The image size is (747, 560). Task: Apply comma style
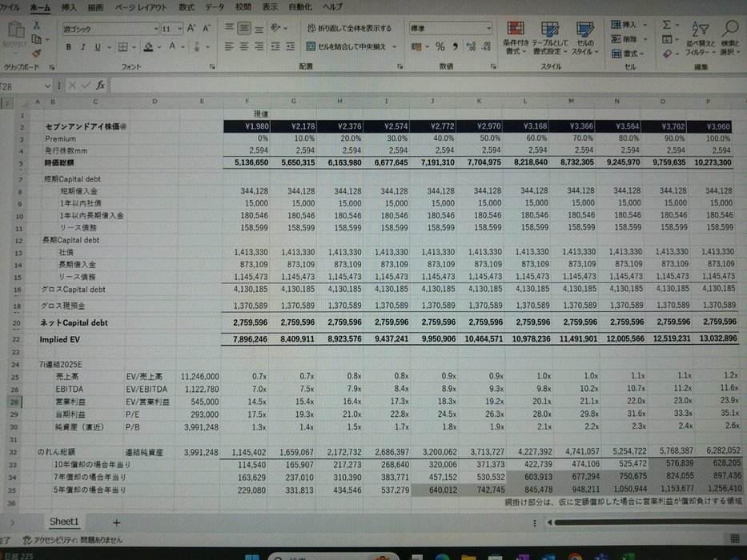456,46
